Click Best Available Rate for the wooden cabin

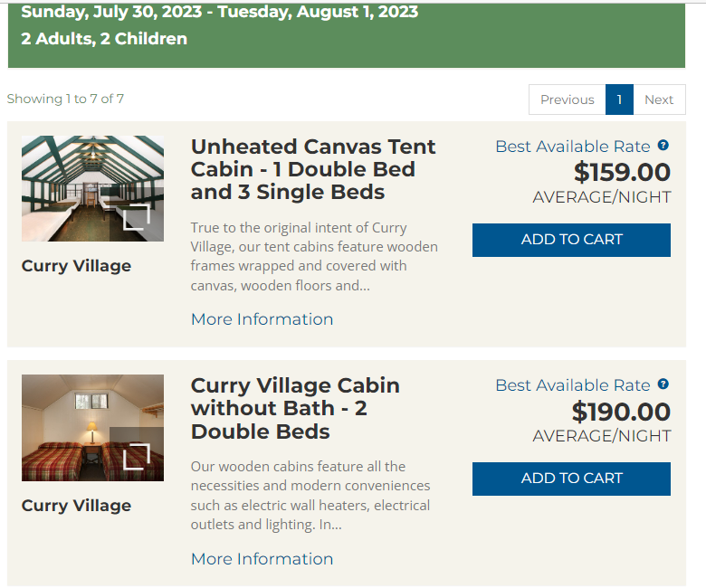[x=572, y=385]
